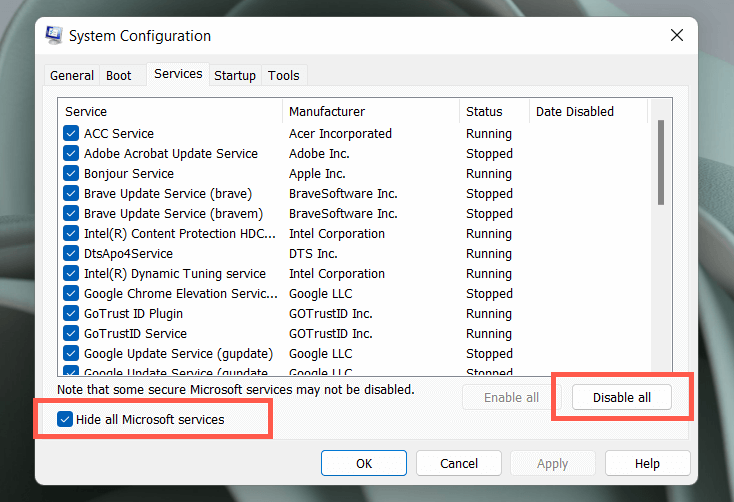The image size is (734, 502).
Task: Uncheck GoTrust ID Plugin checkbox
Action: 71,314
